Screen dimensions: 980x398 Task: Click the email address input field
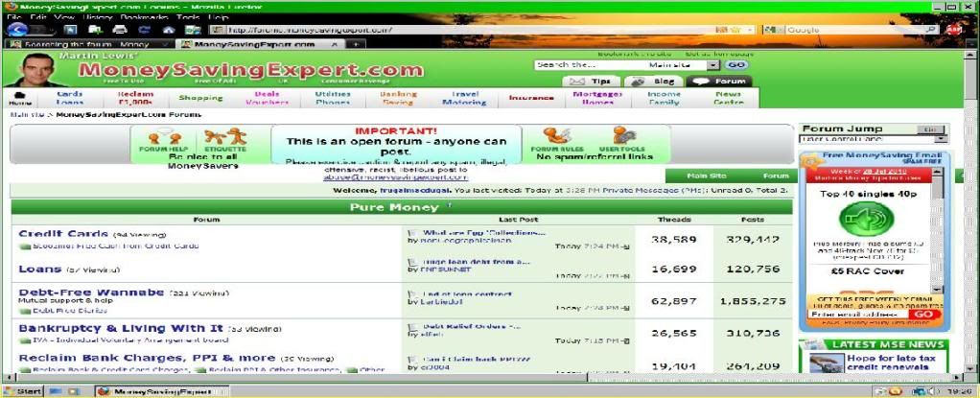tap(857, 315)
